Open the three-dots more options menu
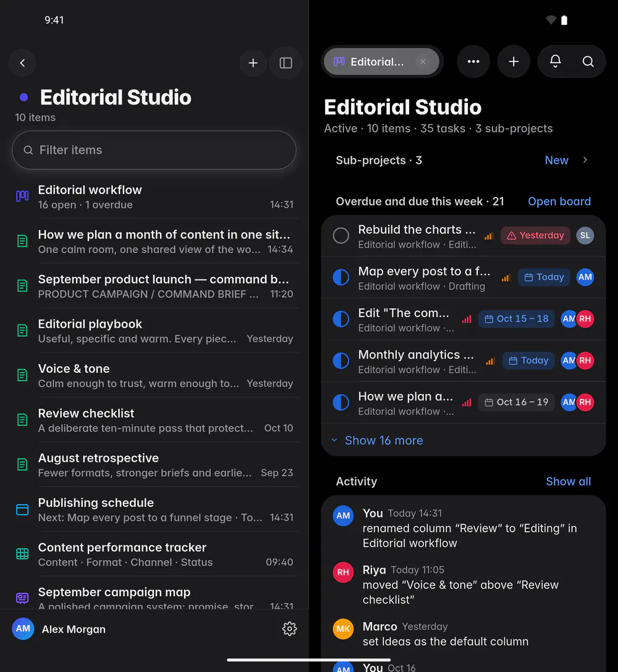618x672 pixels. click(x=473, y=62)
